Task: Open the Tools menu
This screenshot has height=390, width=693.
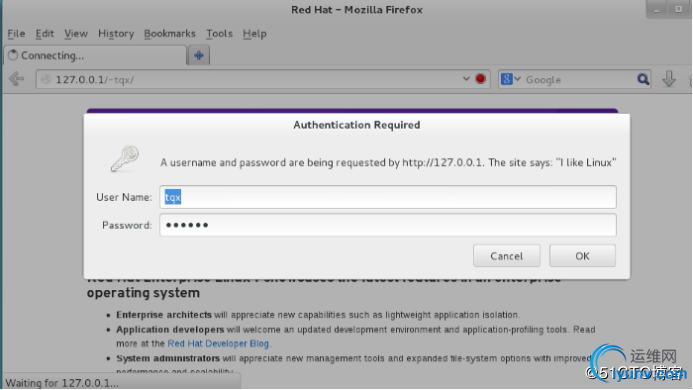Action: pos(219,34)
